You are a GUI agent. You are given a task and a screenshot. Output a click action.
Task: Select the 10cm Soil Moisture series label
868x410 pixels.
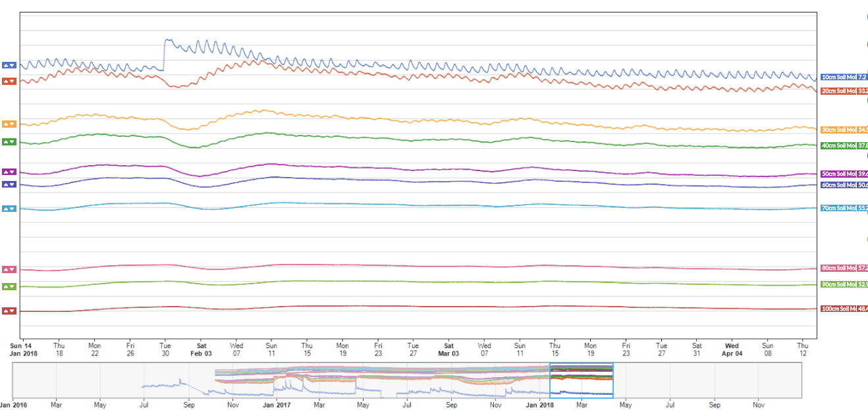pos(838,77)
